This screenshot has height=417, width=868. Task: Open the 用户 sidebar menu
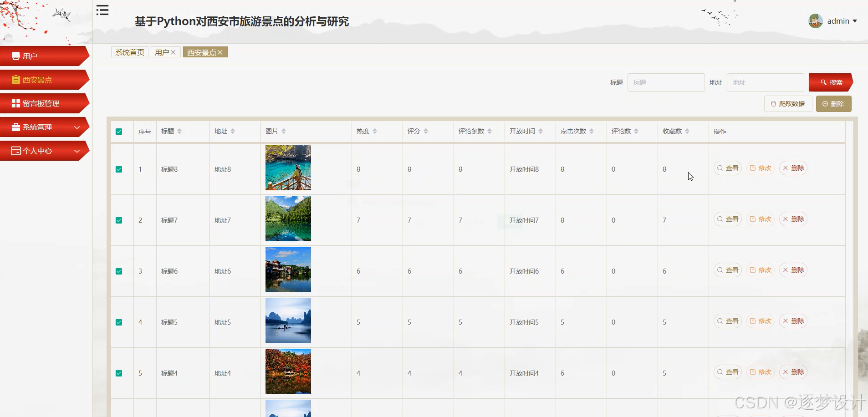[45, 56]
